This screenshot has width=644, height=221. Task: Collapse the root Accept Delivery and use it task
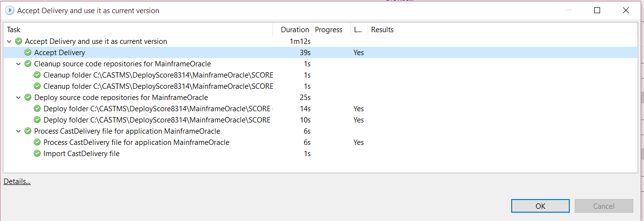click(9, 41)
